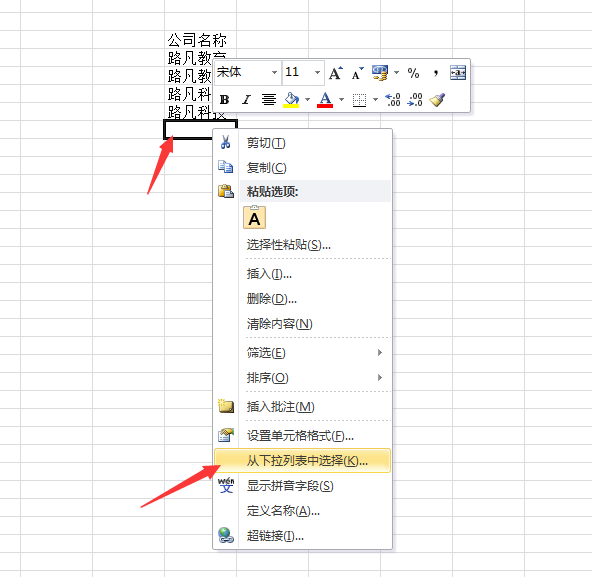Choose 超链接(I)... menu entry

[302, 535]
